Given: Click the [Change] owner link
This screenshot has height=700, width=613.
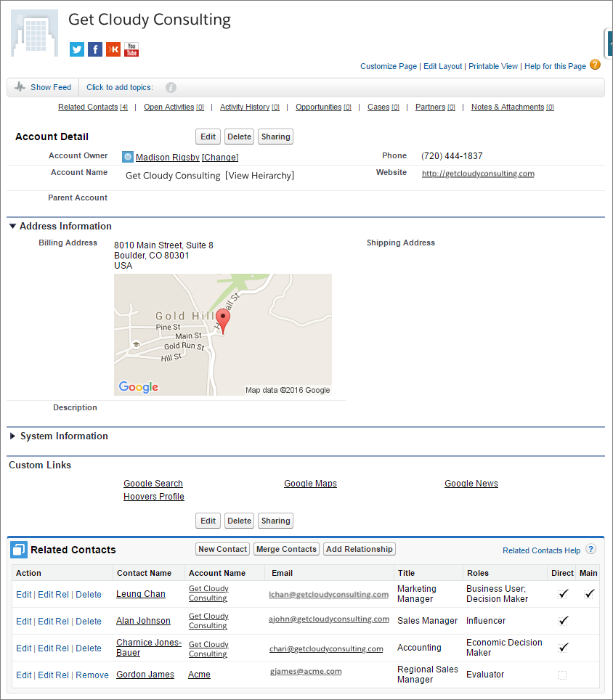Looking at the screenshot, I should [x=220, y=157].
